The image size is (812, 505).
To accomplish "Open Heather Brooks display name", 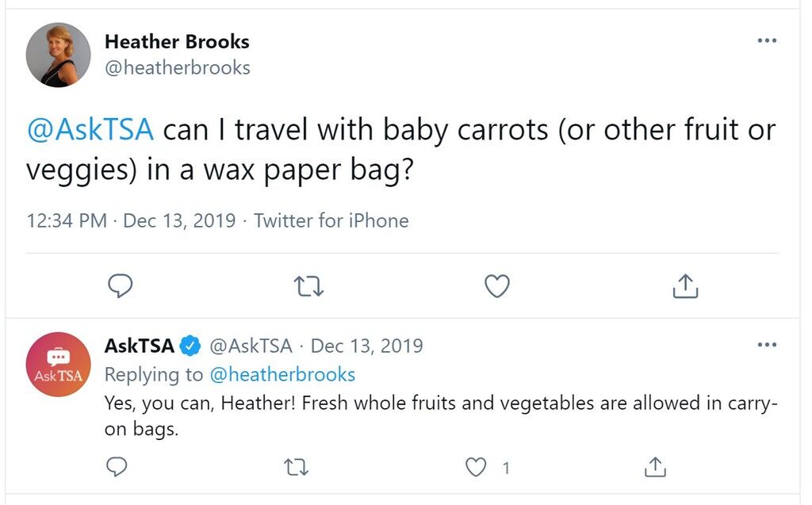I will tap(177, 41).
